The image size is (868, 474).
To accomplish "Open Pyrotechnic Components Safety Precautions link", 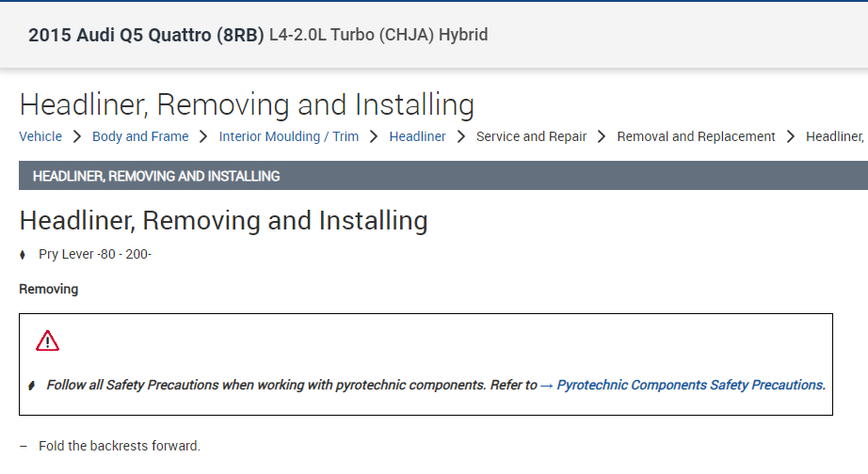I will point(691,385).
